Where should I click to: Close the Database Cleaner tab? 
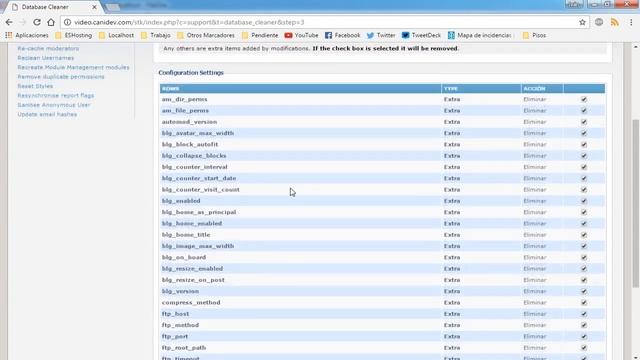94,7
